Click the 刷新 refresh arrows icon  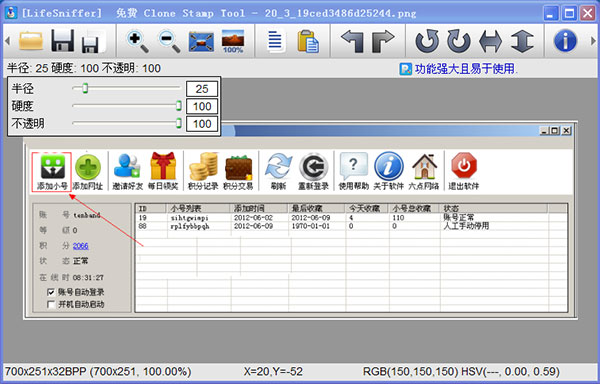pyautogui.click(x=279, y=172)
